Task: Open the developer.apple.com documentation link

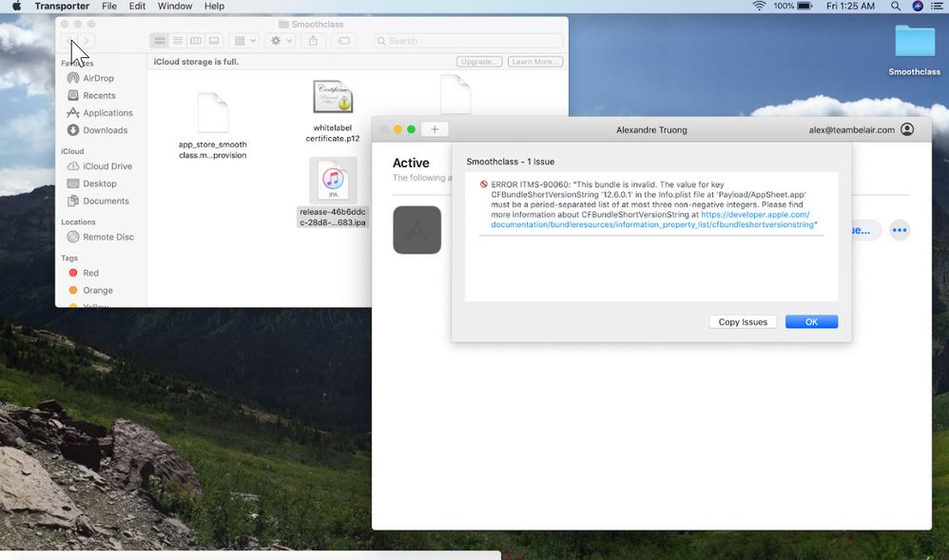Action: [652, 220]
